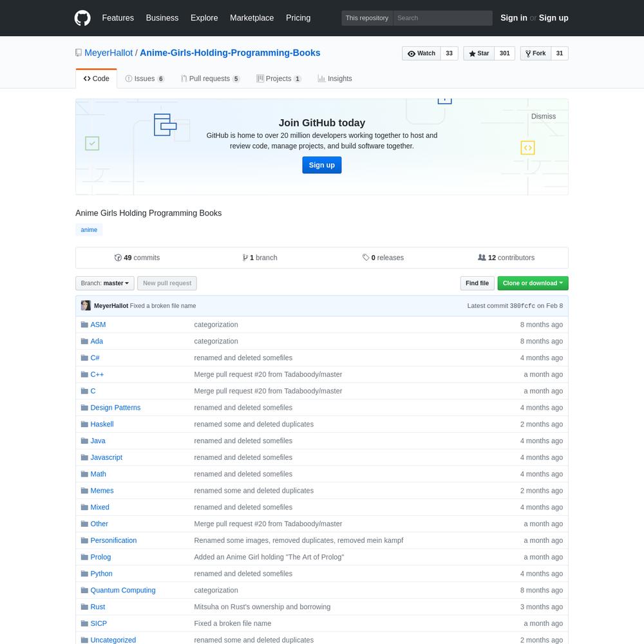Click the Prolog folder icon
Viewport: 644px width, 644px height.
coord(84,557)
